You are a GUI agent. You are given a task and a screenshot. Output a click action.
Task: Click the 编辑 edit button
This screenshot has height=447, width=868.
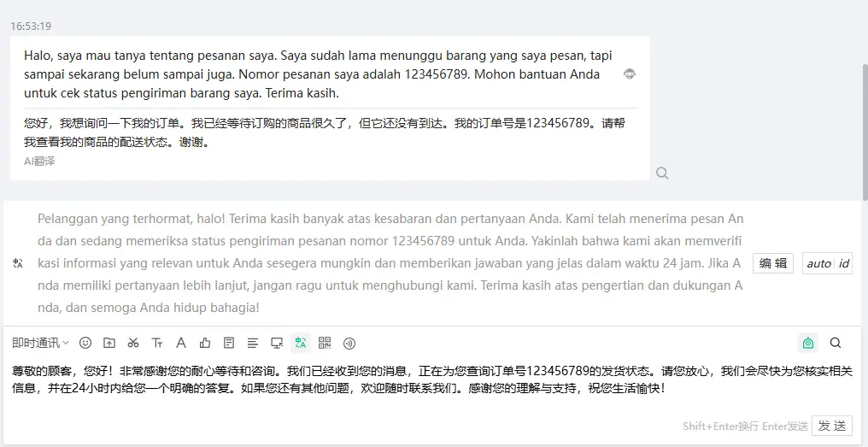point(773,263)
